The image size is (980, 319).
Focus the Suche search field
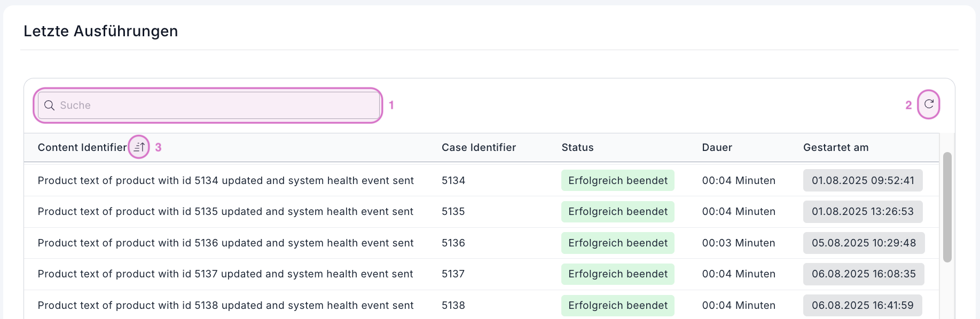[x=214, y=105]
